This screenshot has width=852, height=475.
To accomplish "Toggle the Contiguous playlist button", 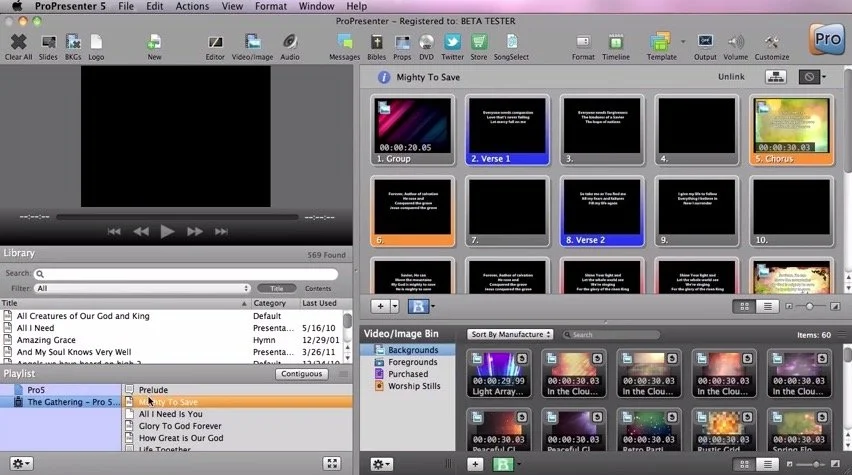I will [x=302, y=373].
